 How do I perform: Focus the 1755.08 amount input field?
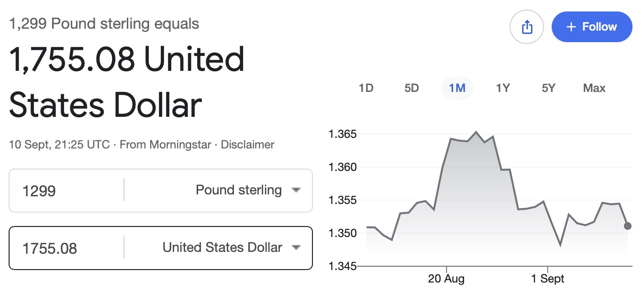67,249
